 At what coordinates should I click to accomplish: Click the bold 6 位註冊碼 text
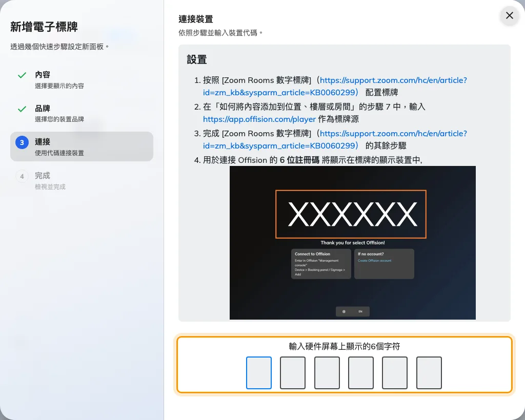coord(299,160)
